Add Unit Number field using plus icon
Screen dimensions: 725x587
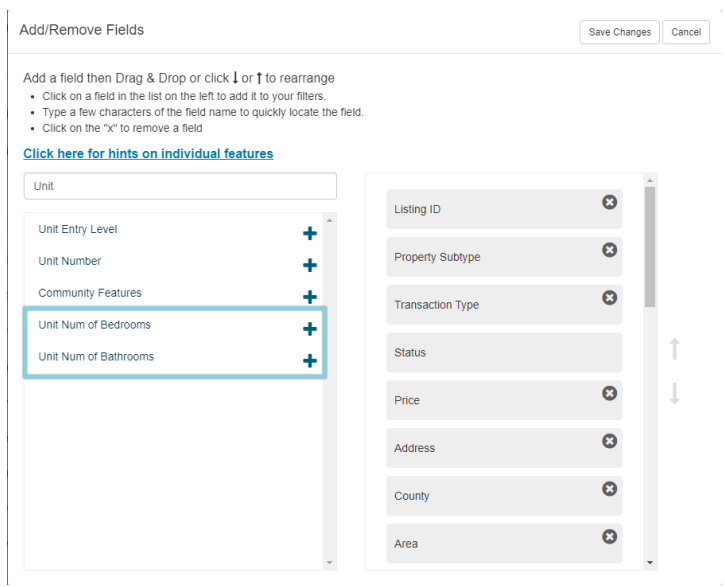coord(310,265)
